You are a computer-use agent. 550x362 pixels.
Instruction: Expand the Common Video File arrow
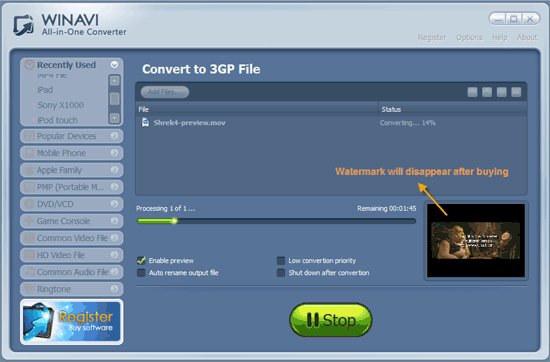[x=114, y=238]
